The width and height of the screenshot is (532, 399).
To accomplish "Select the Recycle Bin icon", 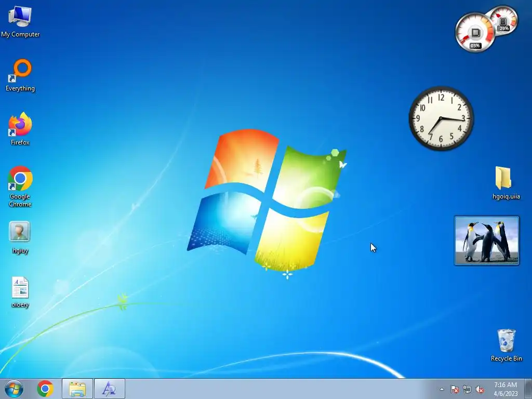I will pos(506,345).
